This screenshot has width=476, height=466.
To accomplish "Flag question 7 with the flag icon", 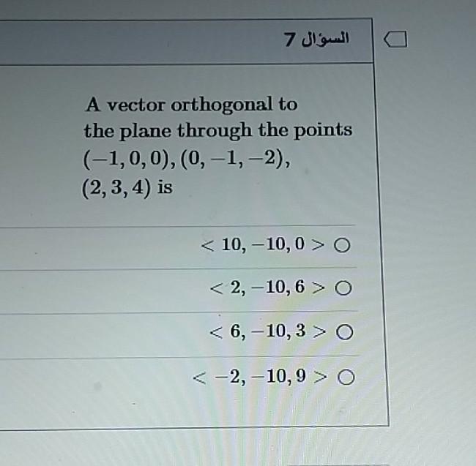I will coord(395,40).
